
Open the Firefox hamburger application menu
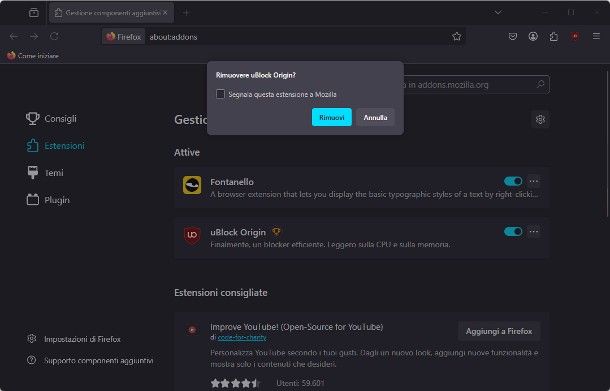[596, 37]
